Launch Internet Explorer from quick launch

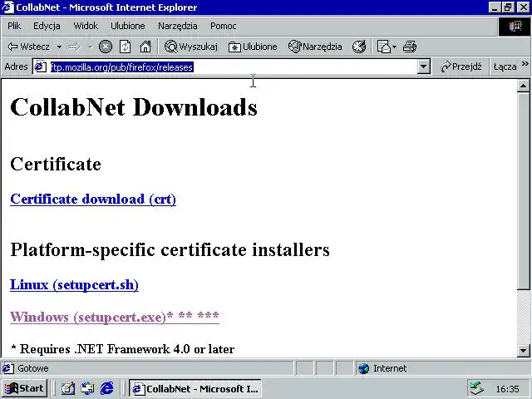click(107, 388)
